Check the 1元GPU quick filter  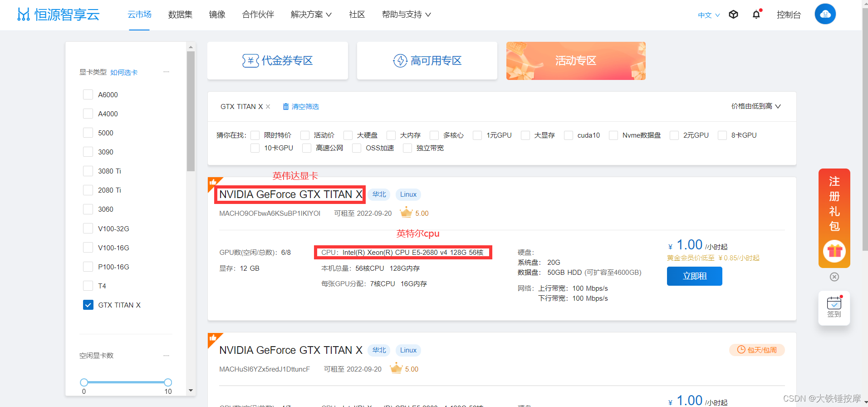[x=477, y=135]
